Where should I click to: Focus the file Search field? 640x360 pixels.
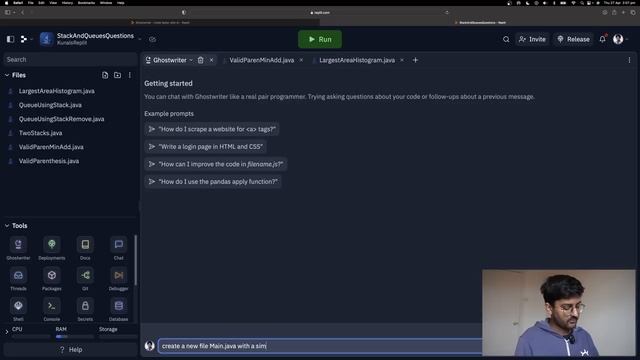[71, 60]
